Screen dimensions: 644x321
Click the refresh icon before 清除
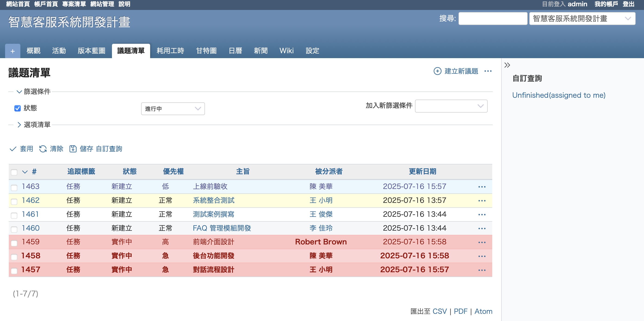(43, 149)
